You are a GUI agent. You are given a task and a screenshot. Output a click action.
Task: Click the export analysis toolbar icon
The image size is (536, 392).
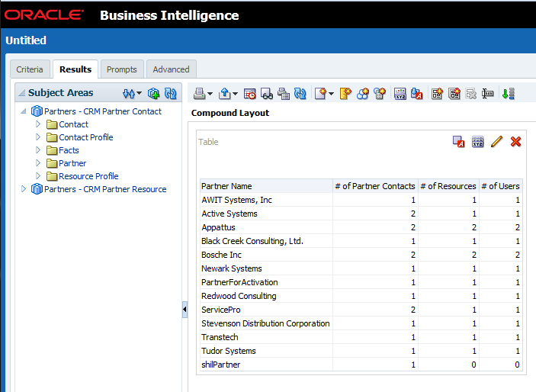coord(225,94)
